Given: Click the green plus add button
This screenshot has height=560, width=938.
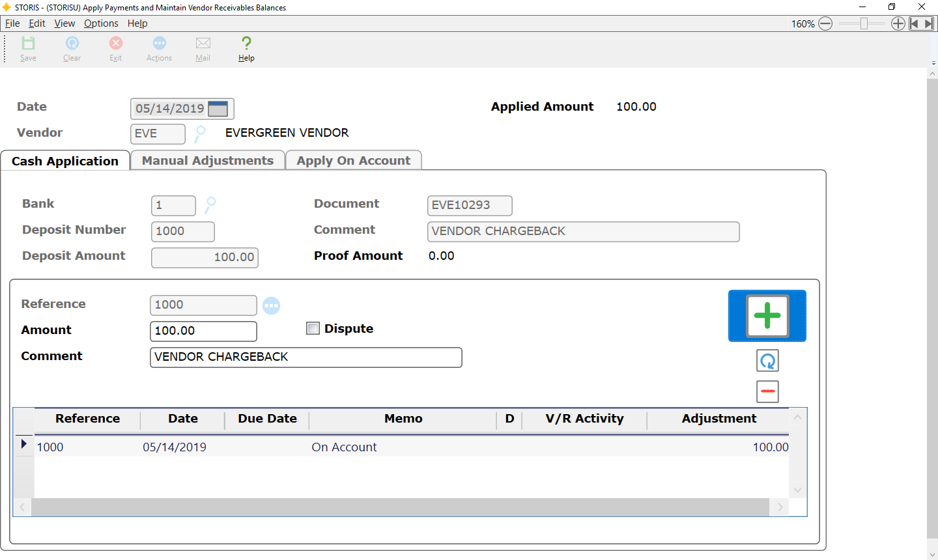Looking at the screenshot, I should coord(767,316).
